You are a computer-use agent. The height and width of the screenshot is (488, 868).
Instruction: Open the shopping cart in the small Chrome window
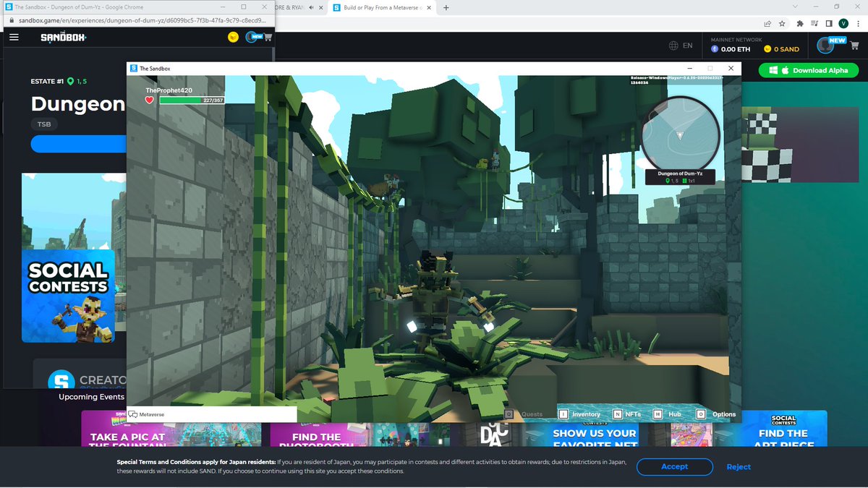[x=268, y=38]
